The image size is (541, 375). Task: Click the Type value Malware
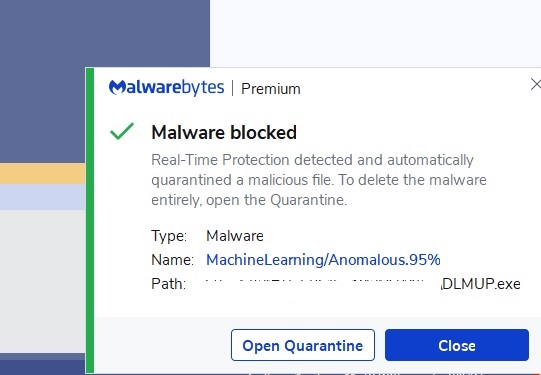(235, 236)
